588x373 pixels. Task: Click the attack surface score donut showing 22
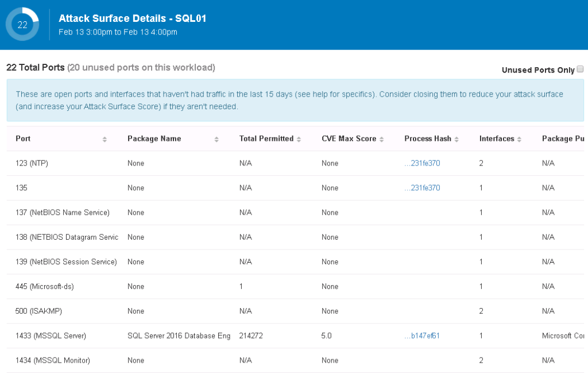click(22, 25)
